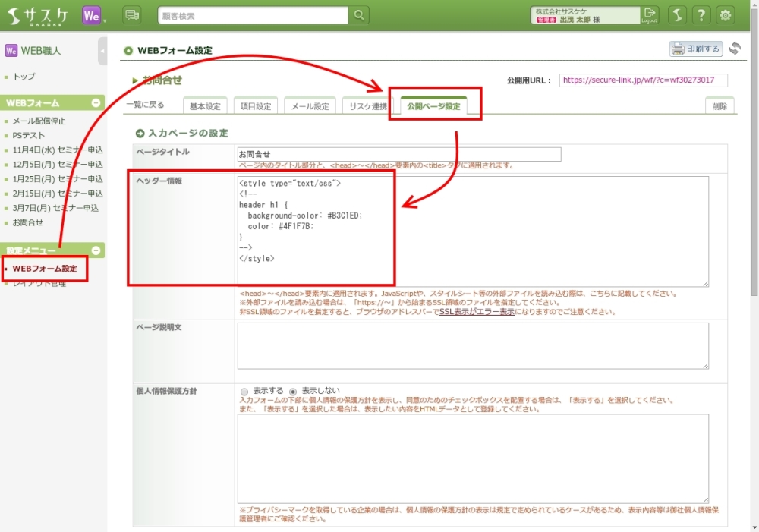Screen dimensions: 759x532
Task: Click the Logout icon
Action: click(649, 15)
